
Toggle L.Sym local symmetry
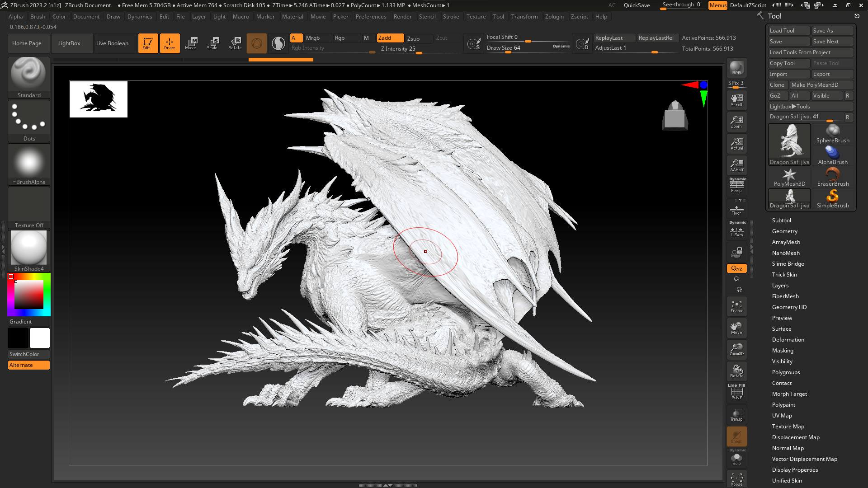click(x=736, y=230)
